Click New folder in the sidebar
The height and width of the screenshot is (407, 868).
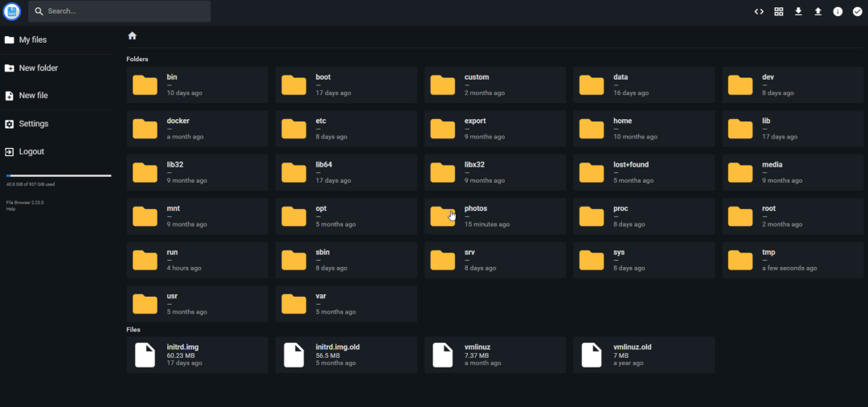38,68
